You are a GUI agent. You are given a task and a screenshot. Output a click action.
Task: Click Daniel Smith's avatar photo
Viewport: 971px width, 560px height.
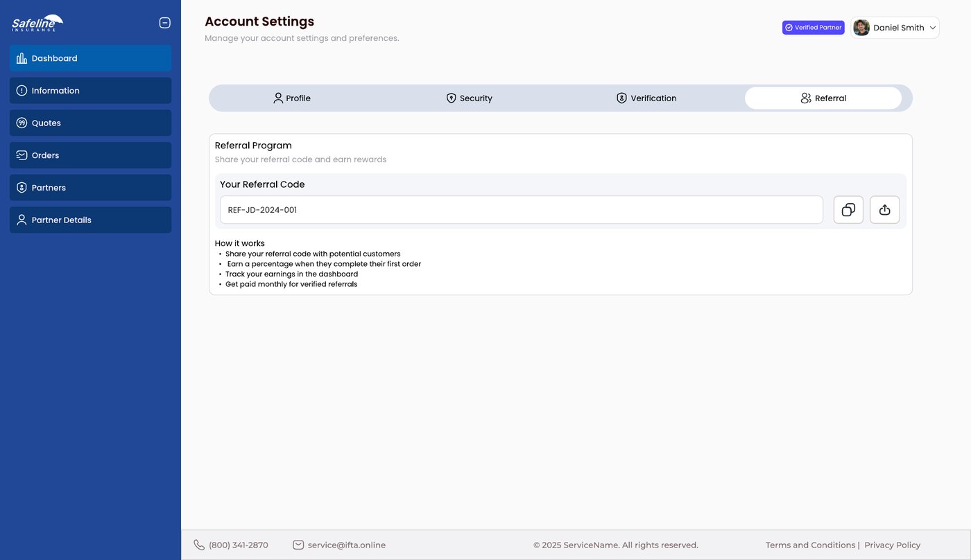tap(861, 28)
